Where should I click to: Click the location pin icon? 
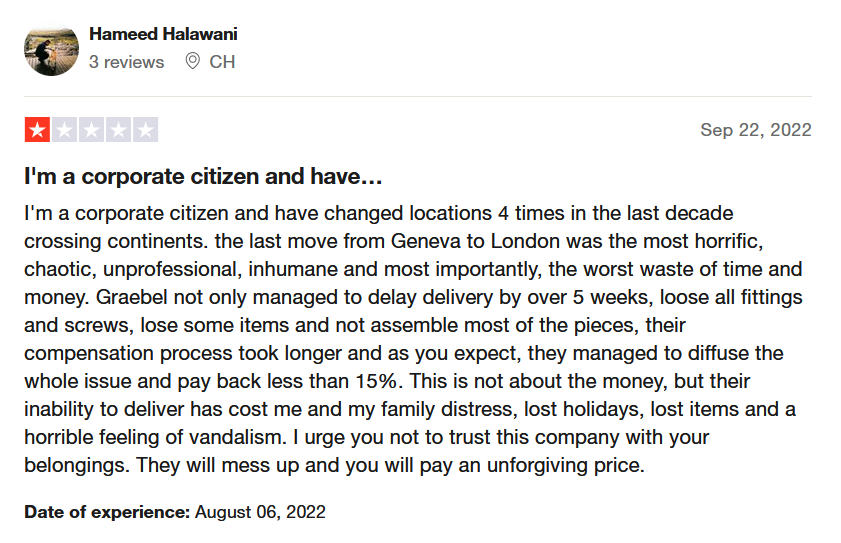pyautogui.click(x=193, y=61)
